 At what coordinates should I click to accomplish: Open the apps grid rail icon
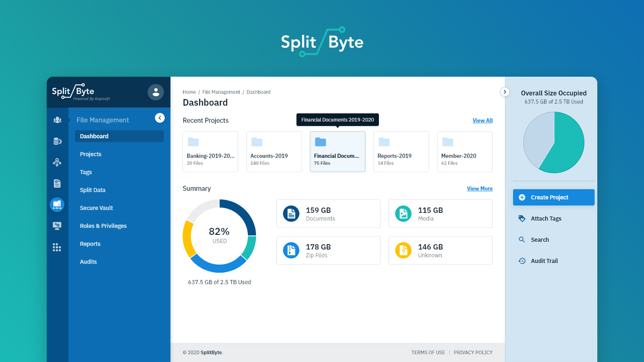tap(57, 247)
